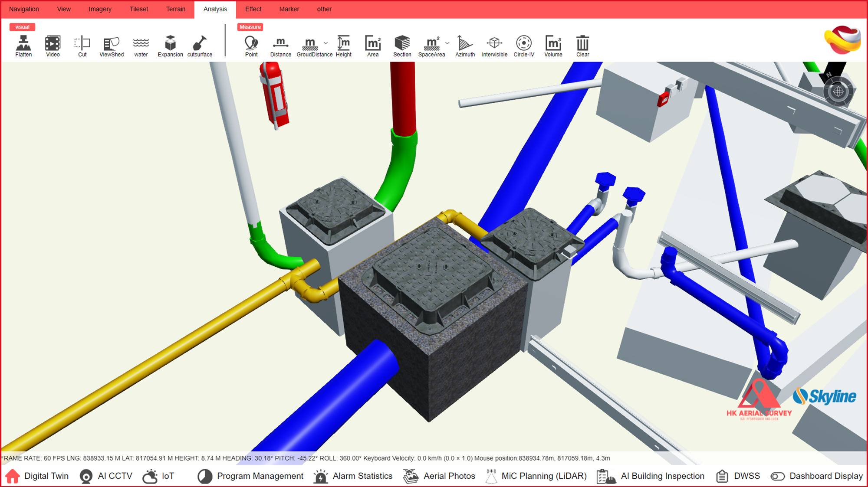Open the AI CCTV module
This screenshot has width=868, height=487.
tap(106, 476)
